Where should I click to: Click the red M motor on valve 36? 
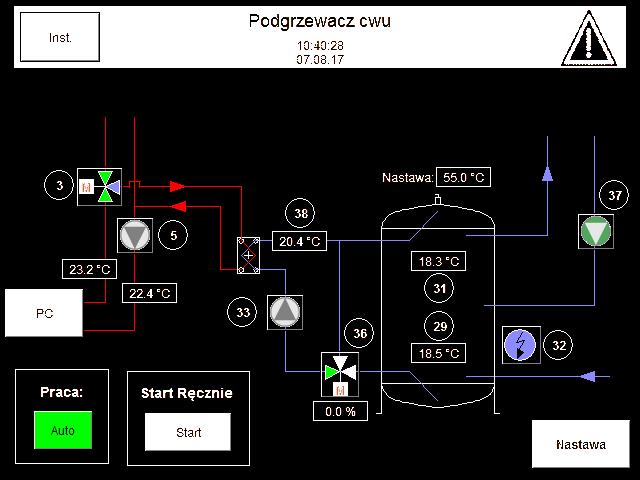click(x=340, y=390)
